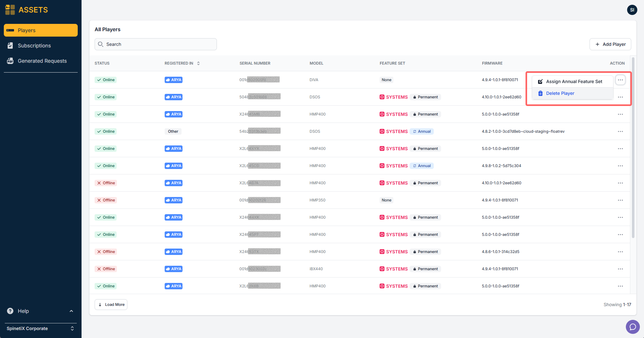Click the Help question mark icon
The image size is (644, 338).
(10, 311)
